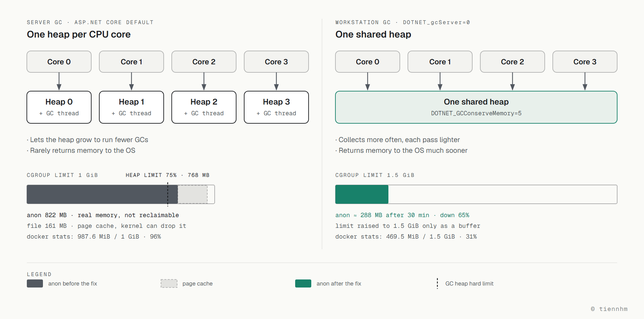Click the Heap 0 box
The width and height of the screenshot is (644, 319).
tap(59, 107)
